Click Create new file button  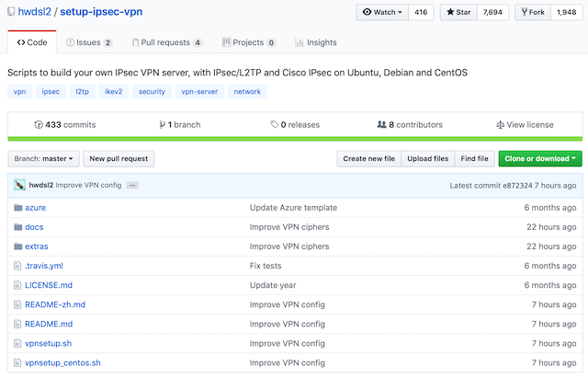[x=369, y=159]
